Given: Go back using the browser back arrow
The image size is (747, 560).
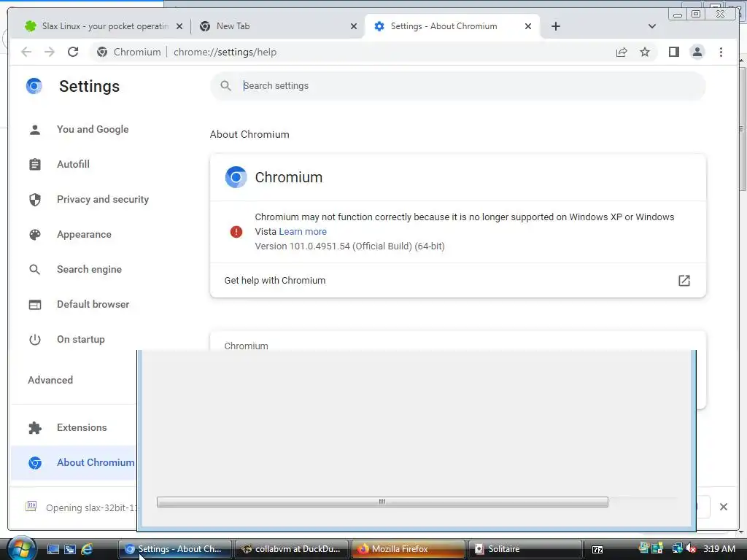Looking at the screenshot, I should [x=26, y=52].
